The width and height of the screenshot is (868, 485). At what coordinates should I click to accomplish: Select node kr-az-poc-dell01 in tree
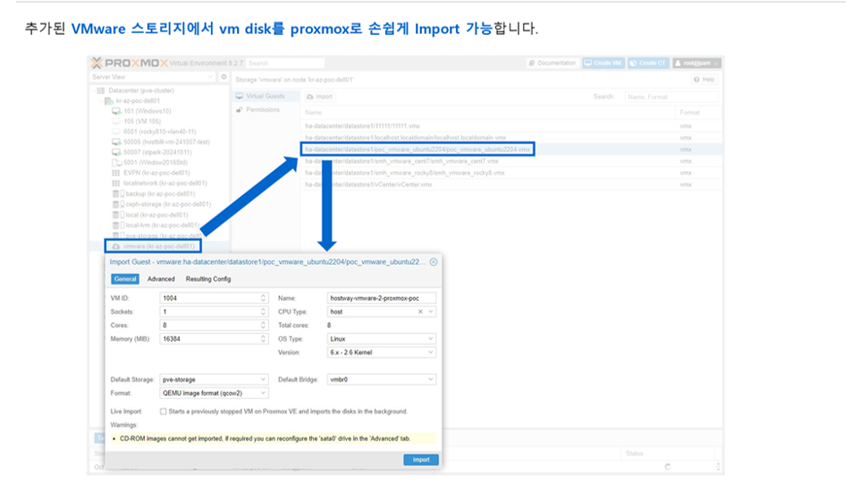(138, 101)
